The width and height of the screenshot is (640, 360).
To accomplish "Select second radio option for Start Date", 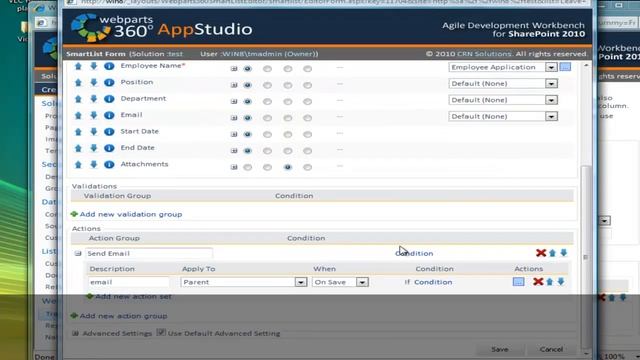I will tap(267, 134).
